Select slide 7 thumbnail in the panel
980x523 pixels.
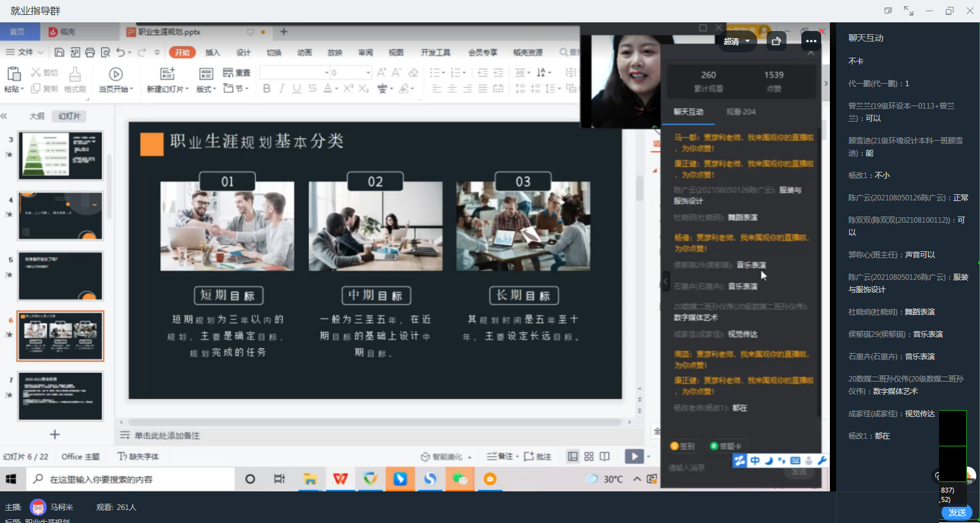click(x=60, y=396)
